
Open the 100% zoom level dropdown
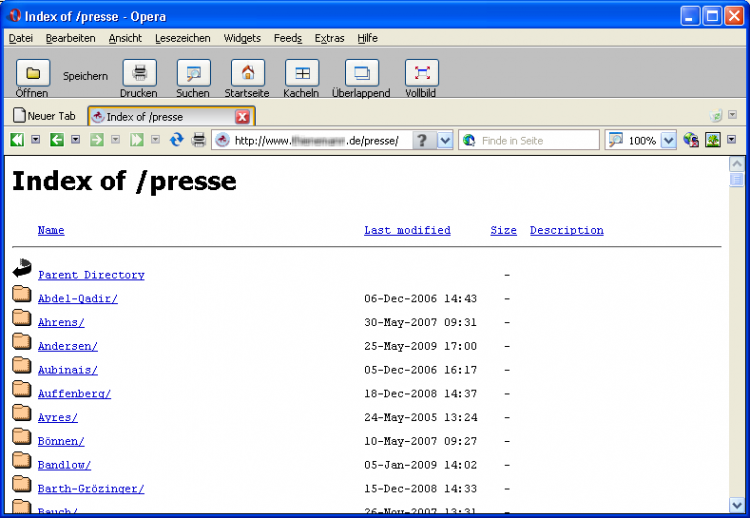pos(669,140)
